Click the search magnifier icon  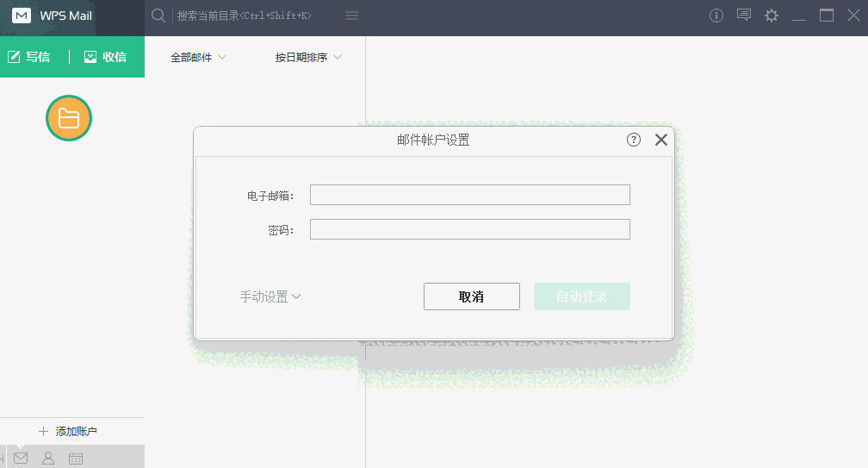(x=158, y=16)
